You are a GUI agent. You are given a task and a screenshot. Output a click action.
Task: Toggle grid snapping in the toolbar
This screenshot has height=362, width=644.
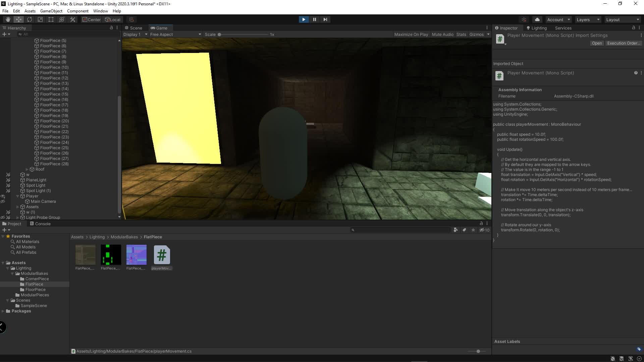point(131,19)
